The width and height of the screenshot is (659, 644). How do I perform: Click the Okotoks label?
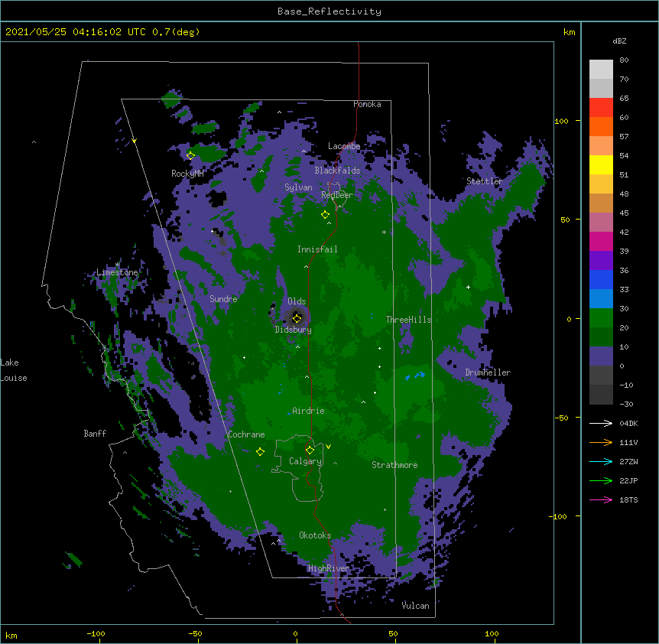pyautogui.click(x=315, y=535)
